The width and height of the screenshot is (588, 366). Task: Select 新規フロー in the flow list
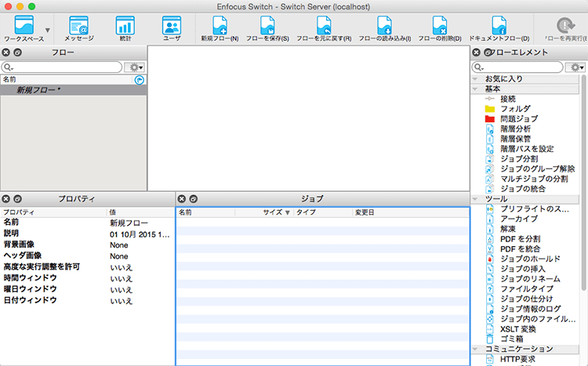tap(39, 90)
